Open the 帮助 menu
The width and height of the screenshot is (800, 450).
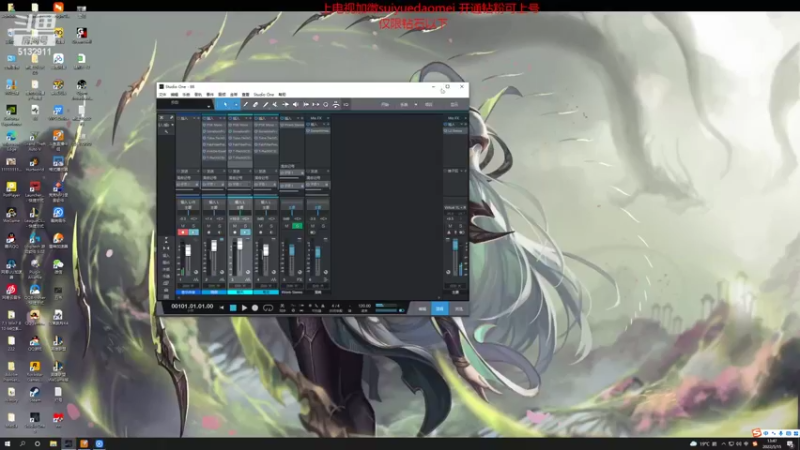tap(283, 94)
